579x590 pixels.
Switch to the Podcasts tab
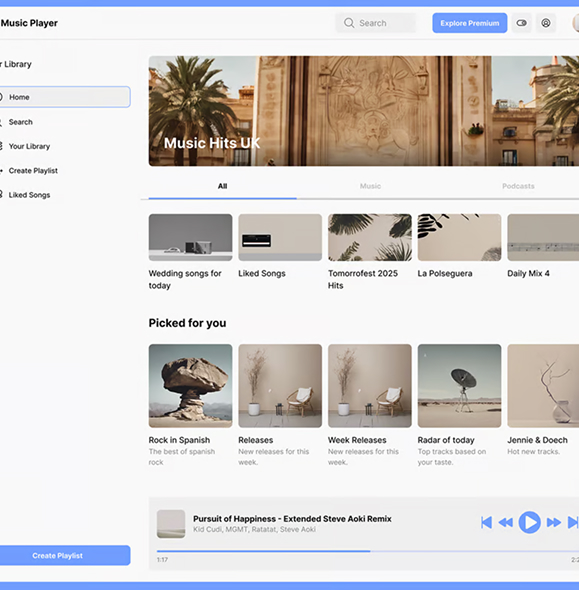tap(518, 186)
